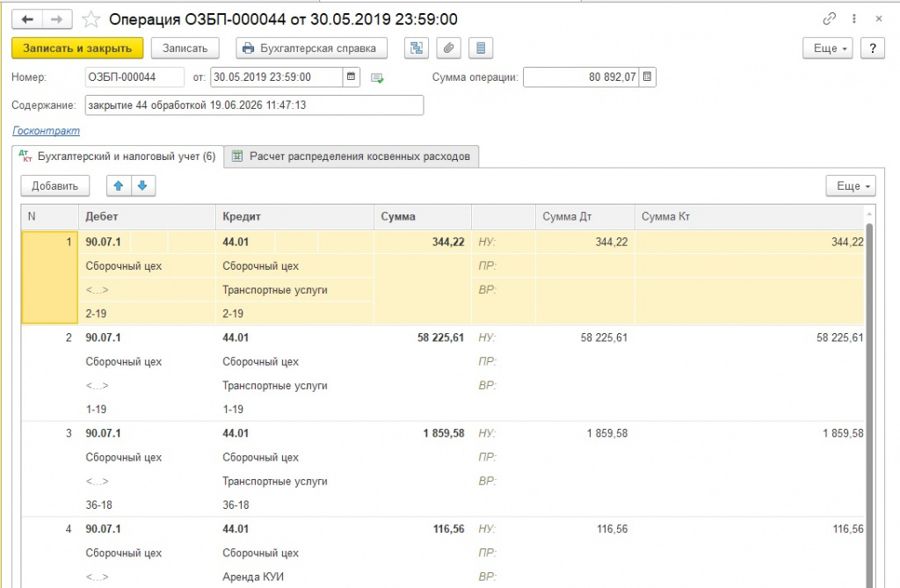Viewport: 900px width, 588px height.
Task: Open the three-dots window menu
Action: [854, 19]
